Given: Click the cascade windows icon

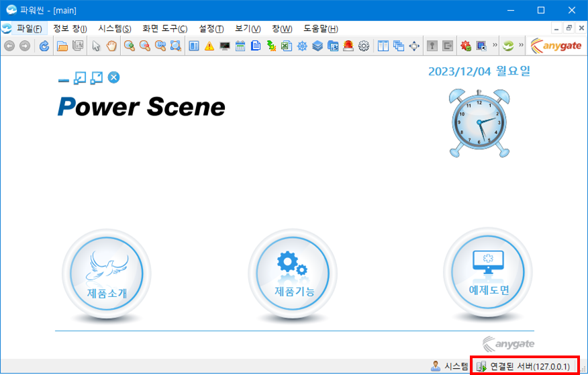Looking at the screenshot, I should (399, 46).
